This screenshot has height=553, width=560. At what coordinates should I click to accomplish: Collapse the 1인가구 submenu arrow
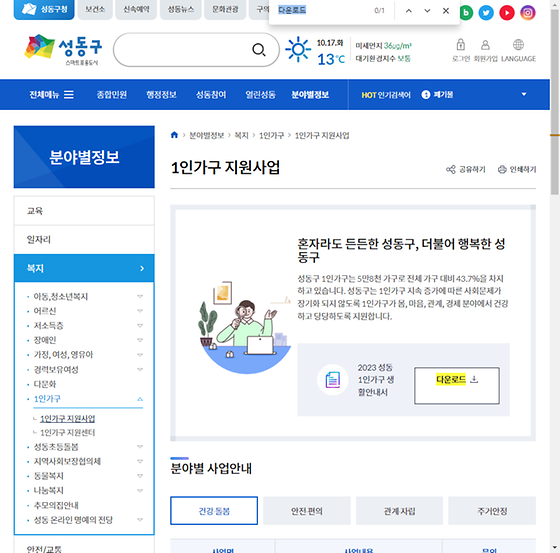[x=140, y=399]
